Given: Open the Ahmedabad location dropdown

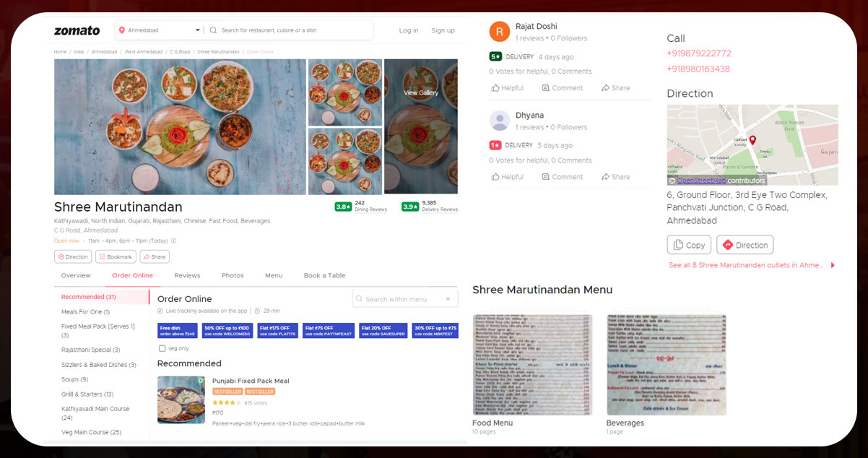Looking at the screenshot, I should (197, 30).
